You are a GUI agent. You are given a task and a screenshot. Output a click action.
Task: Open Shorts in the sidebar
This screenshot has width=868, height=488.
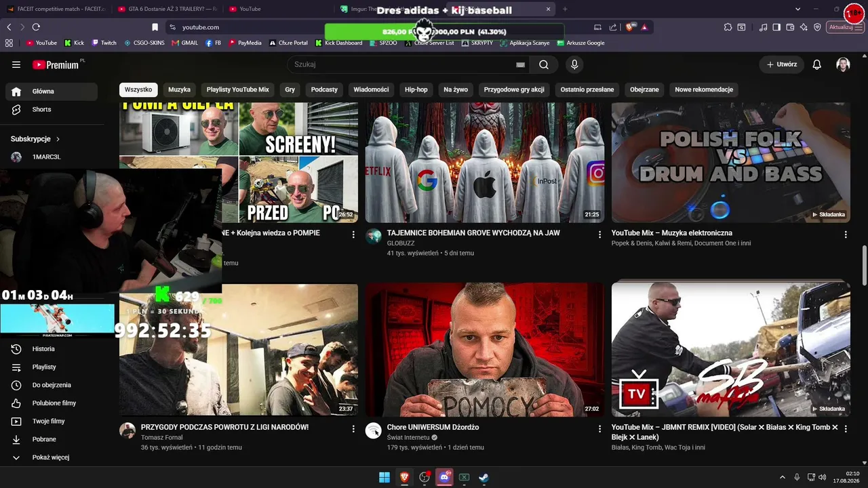[52, 109]
